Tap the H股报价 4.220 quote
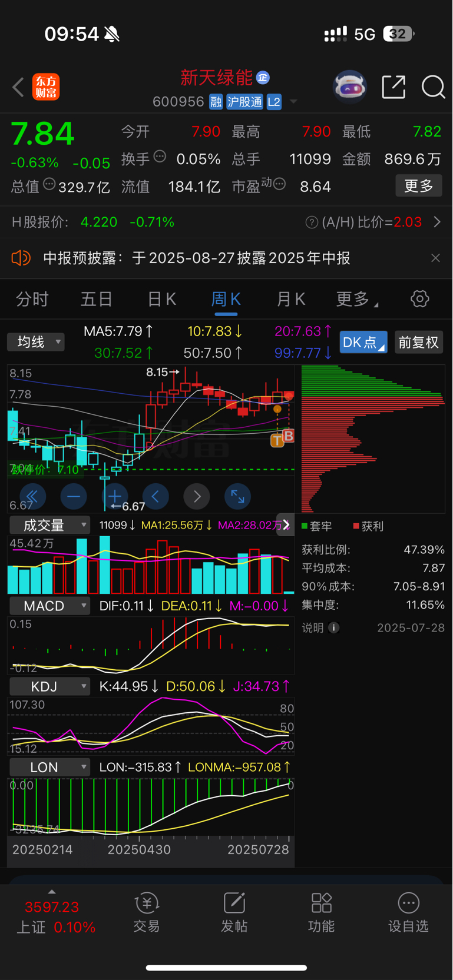Screen dimensions: 453x980 pos(99,222)
